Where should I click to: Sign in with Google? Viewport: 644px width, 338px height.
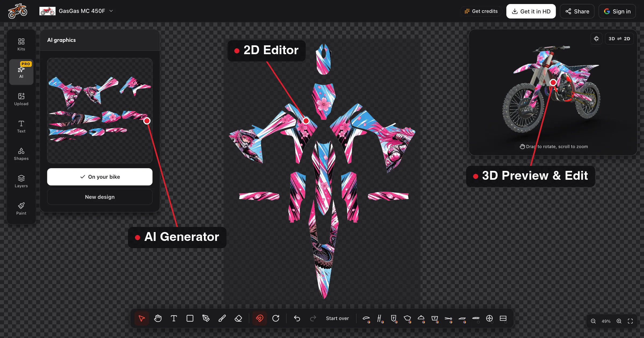point(617,11)
